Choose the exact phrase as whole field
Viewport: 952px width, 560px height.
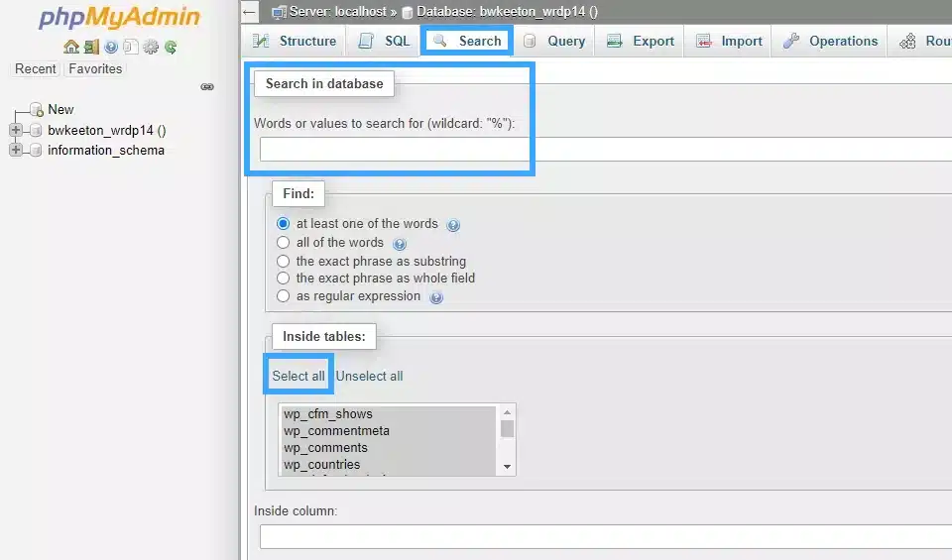pyautogui.click(x=283, y=278)
